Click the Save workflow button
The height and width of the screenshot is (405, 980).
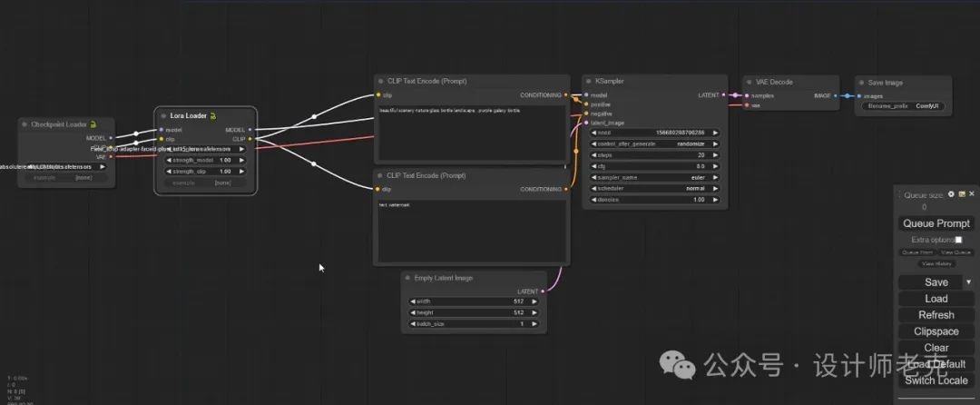tap(931, 282)
